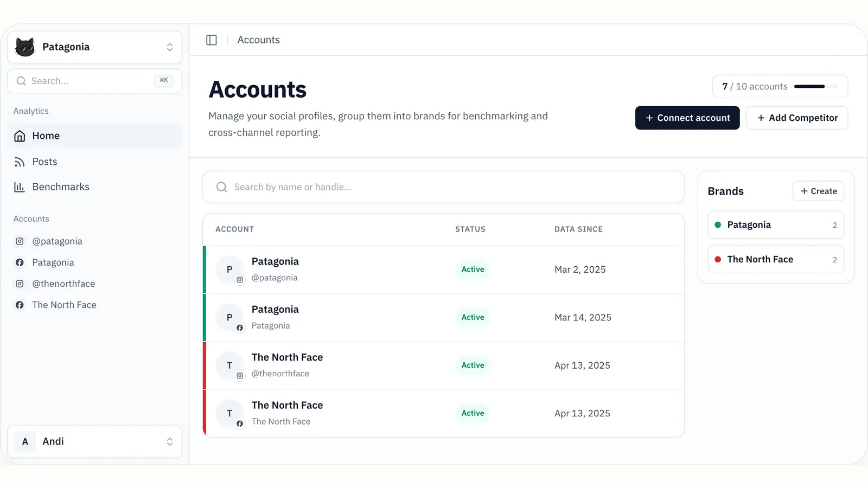Click the Add Competitor button

pos(797,118)
